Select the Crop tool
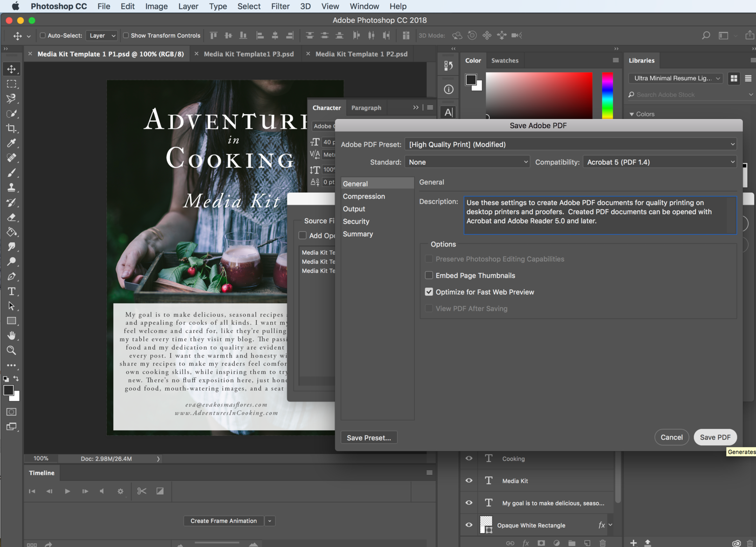756x547 pixels. pos(12,128)
